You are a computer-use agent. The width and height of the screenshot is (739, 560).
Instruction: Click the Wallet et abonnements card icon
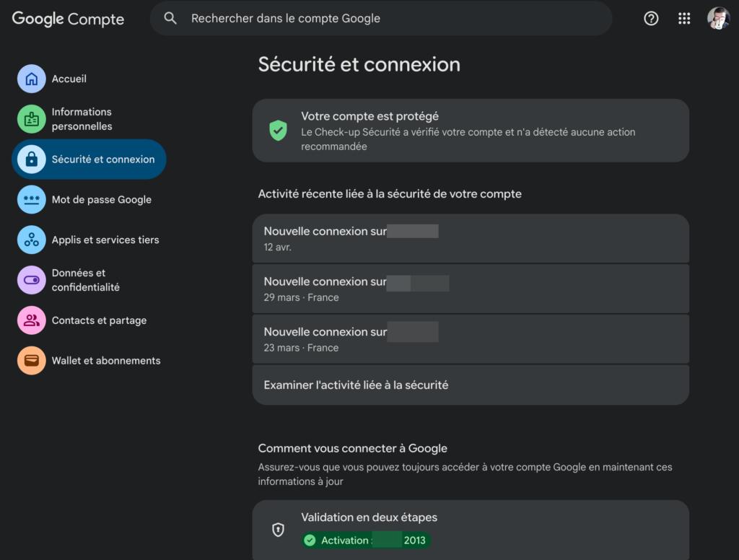click(31, 361)
